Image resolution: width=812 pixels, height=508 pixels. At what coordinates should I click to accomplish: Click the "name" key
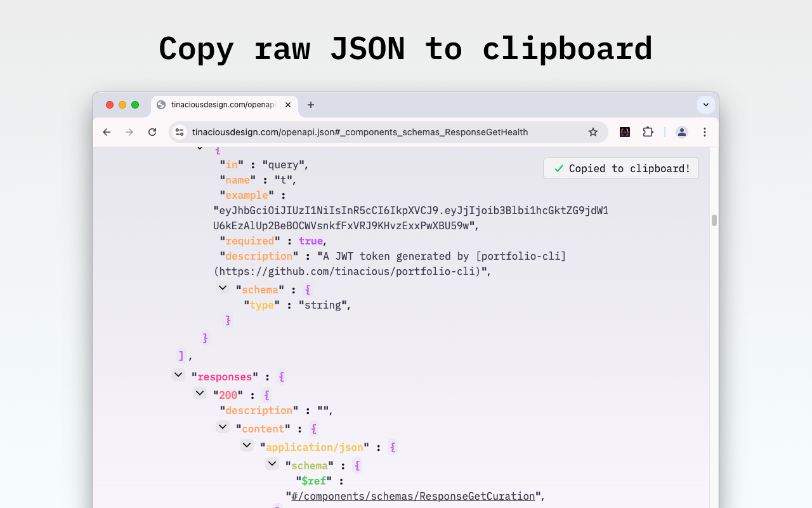238,180
